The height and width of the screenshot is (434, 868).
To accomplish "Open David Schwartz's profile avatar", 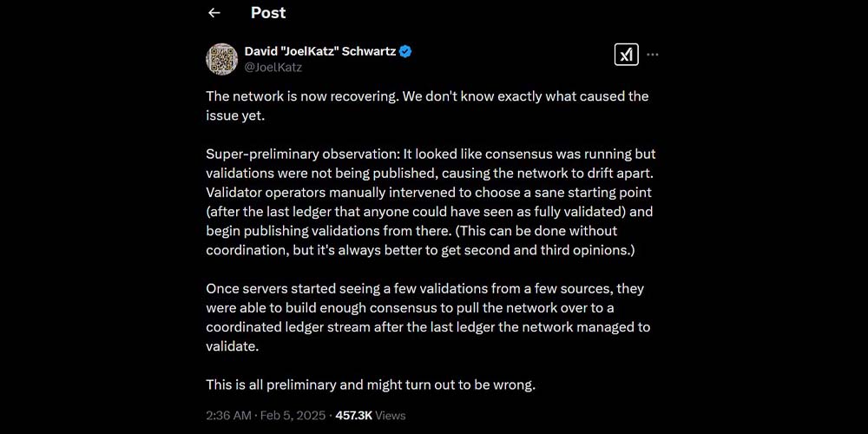I will pos(221,59).
